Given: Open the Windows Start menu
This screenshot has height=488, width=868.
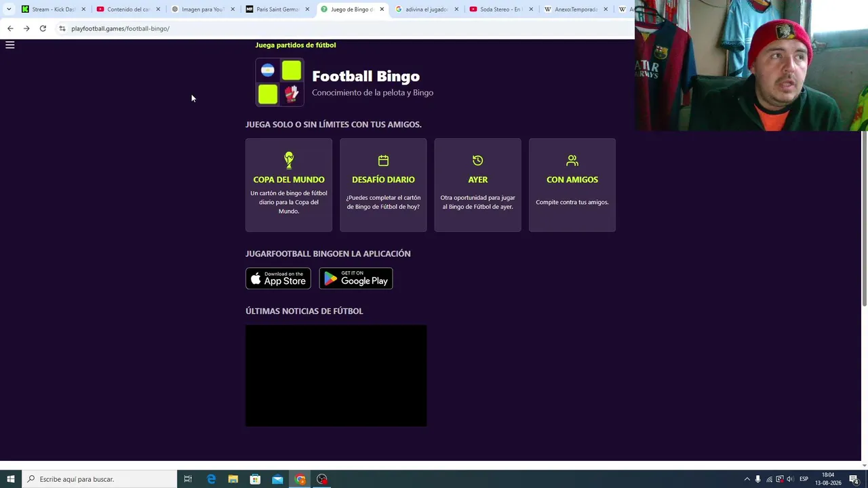Looking at the screenshot, I should point(10,479).
